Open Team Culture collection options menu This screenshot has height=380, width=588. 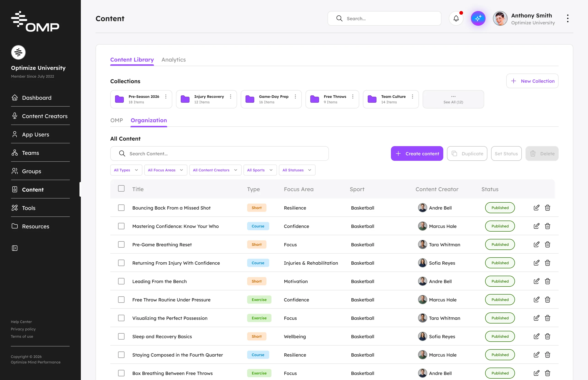(x=412, y=96)
